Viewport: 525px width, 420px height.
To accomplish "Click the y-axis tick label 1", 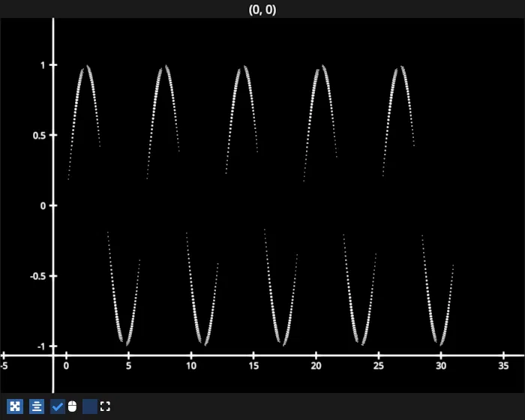I will (43, 65).
